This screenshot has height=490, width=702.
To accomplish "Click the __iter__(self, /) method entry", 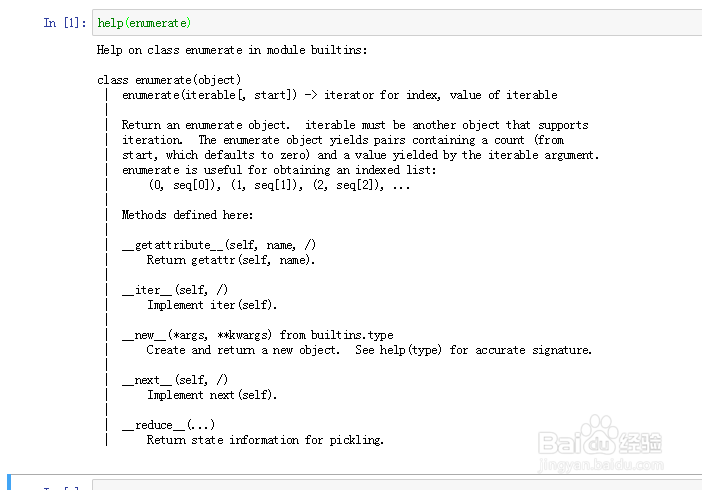I will 175,290.
